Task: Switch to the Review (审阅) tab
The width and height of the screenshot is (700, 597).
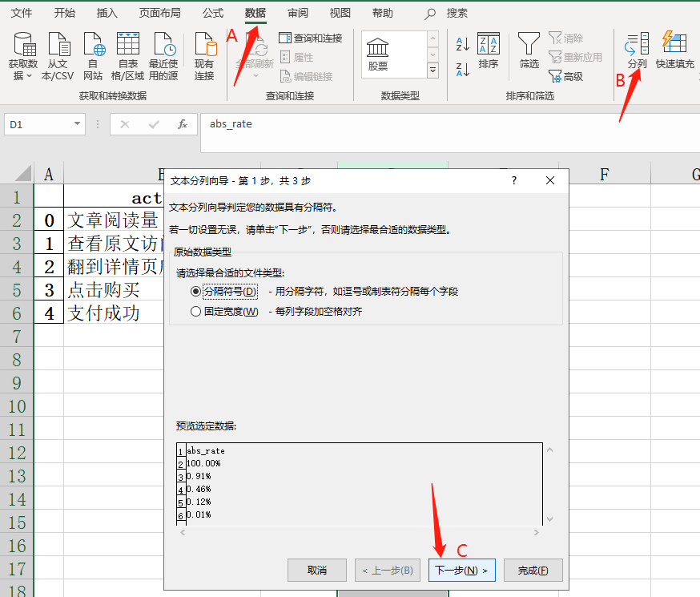Action: point(298,13)
